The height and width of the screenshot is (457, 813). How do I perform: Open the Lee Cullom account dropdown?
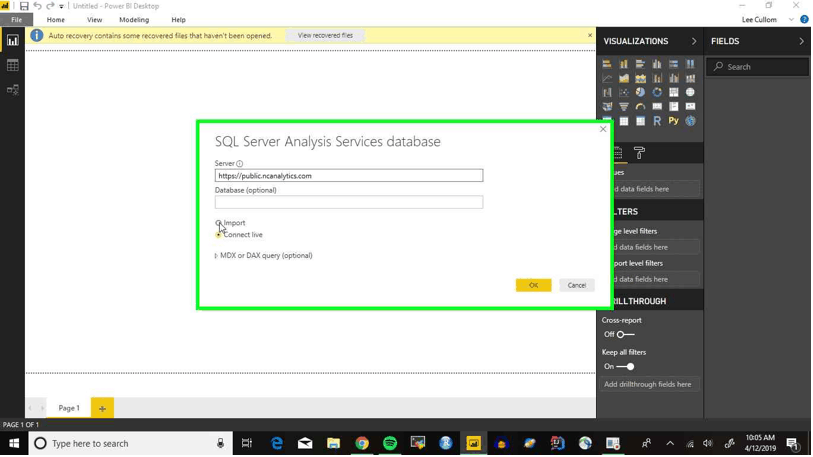pos(791,20)
